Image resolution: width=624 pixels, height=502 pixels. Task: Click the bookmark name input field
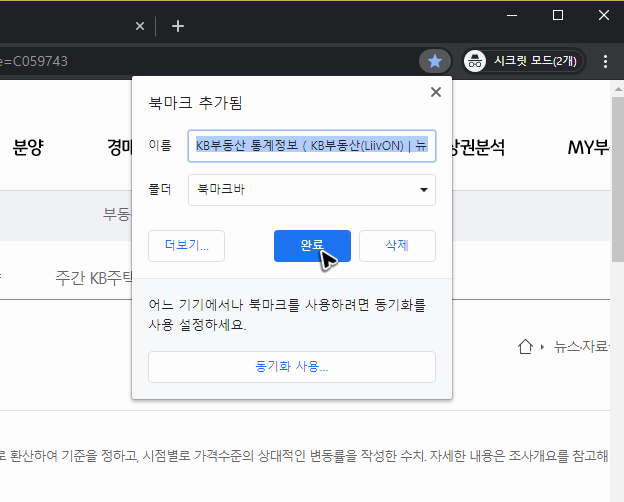[312, 146]
